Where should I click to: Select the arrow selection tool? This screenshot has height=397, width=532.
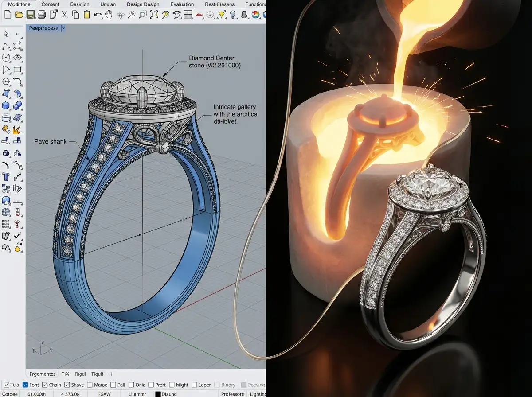coord(6,34)
